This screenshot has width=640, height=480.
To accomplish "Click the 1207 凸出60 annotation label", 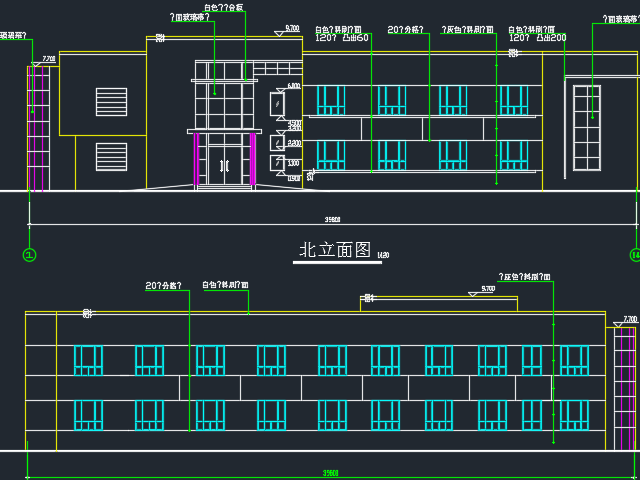I will pyautogui.click(x=343, y=38).
